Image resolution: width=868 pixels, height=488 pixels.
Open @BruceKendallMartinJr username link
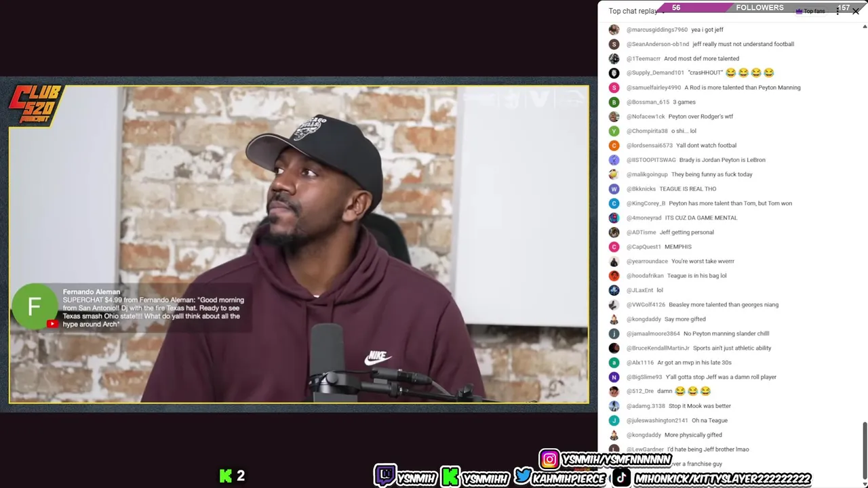click(x=658, y=348)
